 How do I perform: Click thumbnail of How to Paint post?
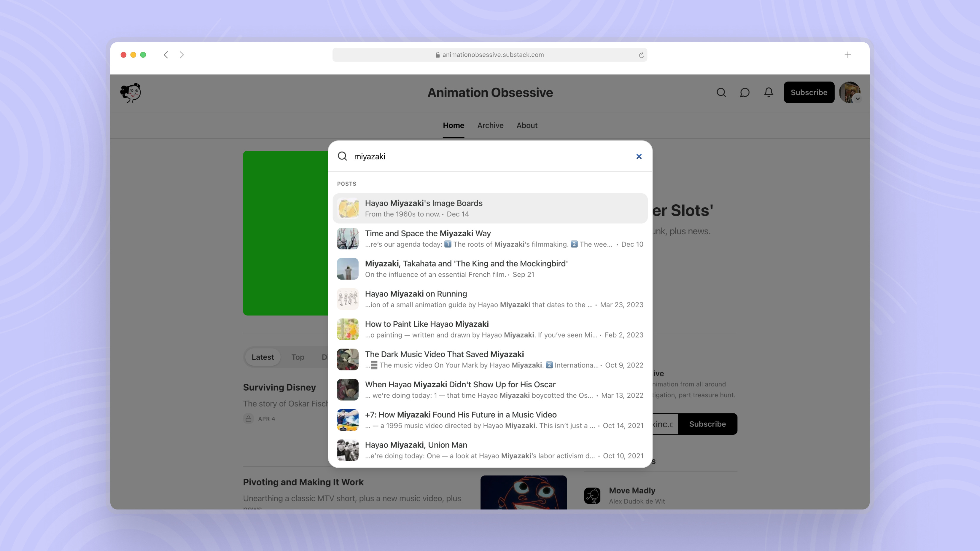point(348,329)
